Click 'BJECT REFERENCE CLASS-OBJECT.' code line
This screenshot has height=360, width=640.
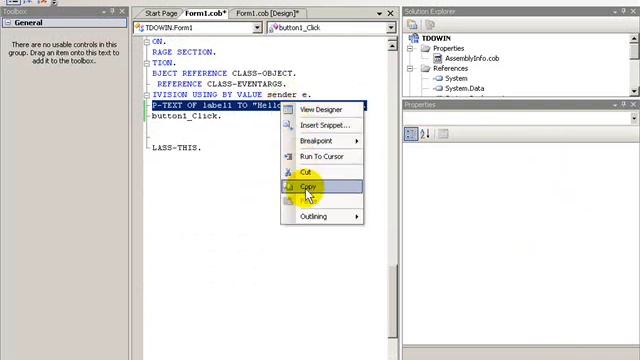(x=224, y=73)
